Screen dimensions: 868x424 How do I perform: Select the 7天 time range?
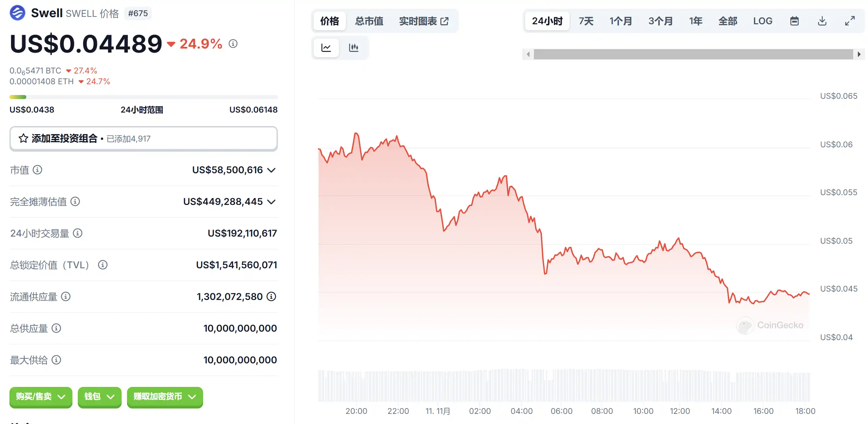[x=586, y=21]
